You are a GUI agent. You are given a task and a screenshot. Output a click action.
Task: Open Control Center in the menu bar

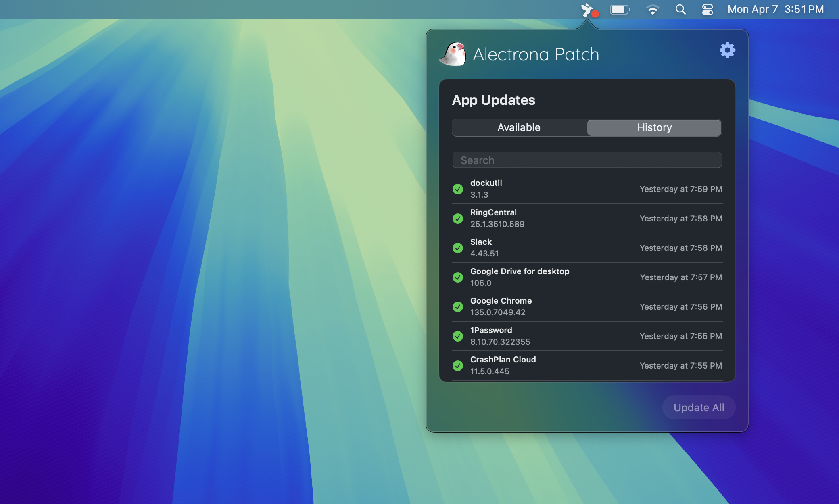click(708, 9)
